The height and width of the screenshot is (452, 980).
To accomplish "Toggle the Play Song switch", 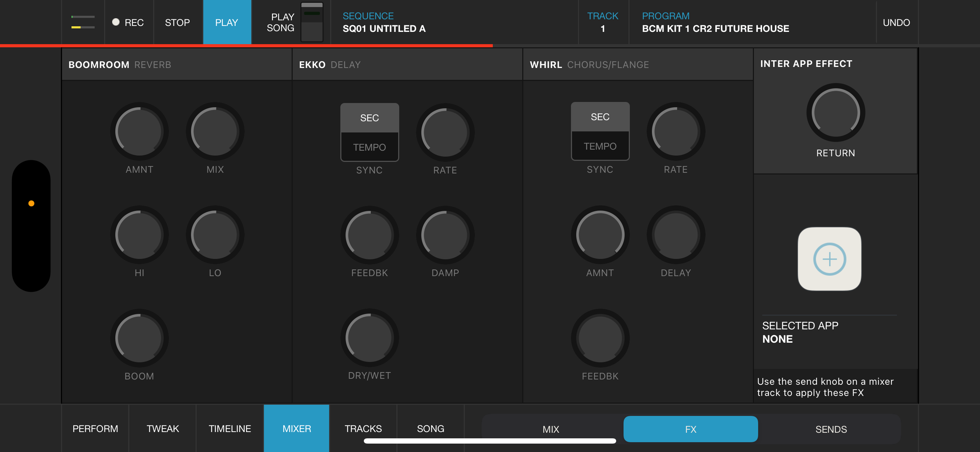I will tap(312, 22).
